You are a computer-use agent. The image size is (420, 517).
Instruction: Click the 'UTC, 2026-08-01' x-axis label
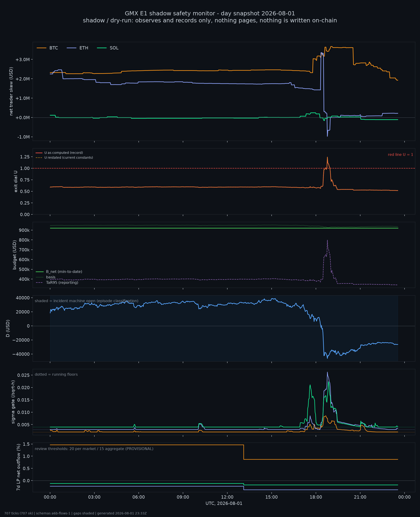tap(224, 503)
